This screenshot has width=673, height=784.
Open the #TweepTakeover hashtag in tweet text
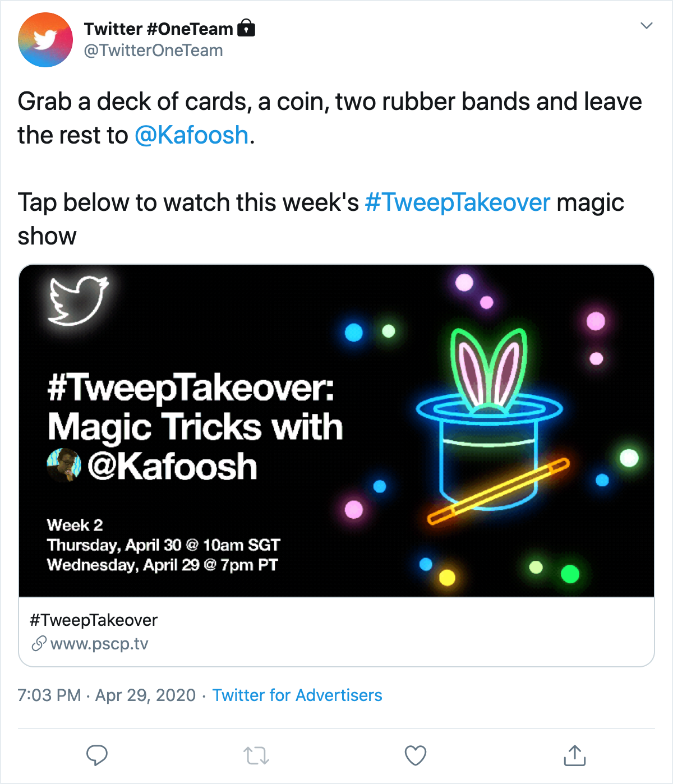pyautogui.click(x=458, y=202)
